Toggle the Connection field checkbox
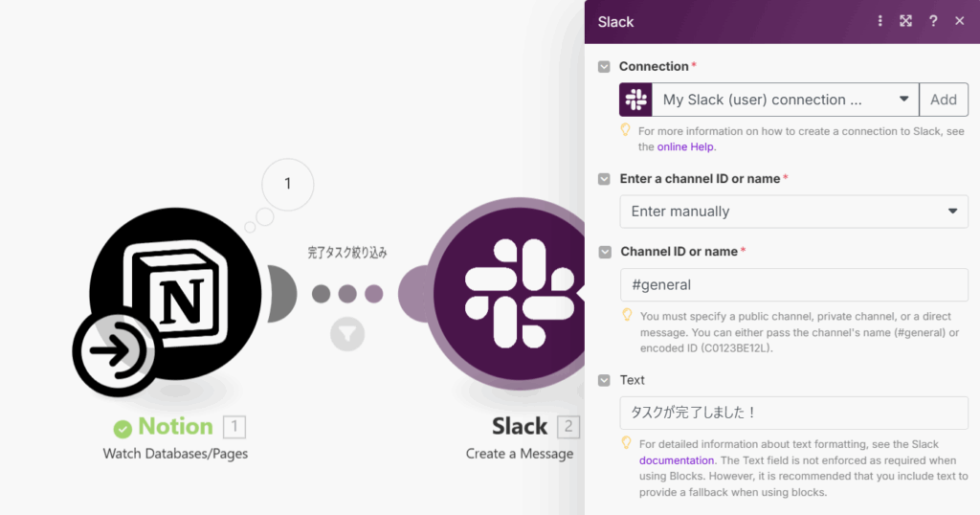The image size is (980, 515). 604,66
